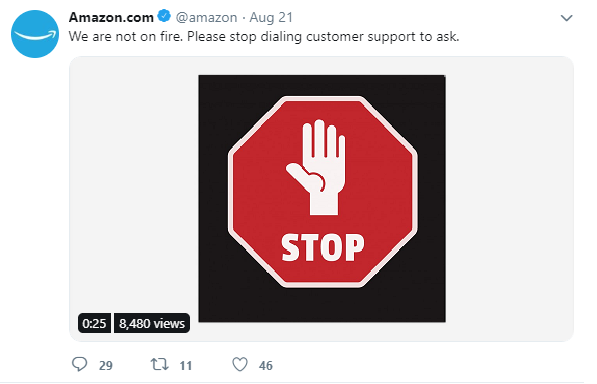The image size is (597, 384).
Task: View the 46 likes count
Action: tap(266, 366)
